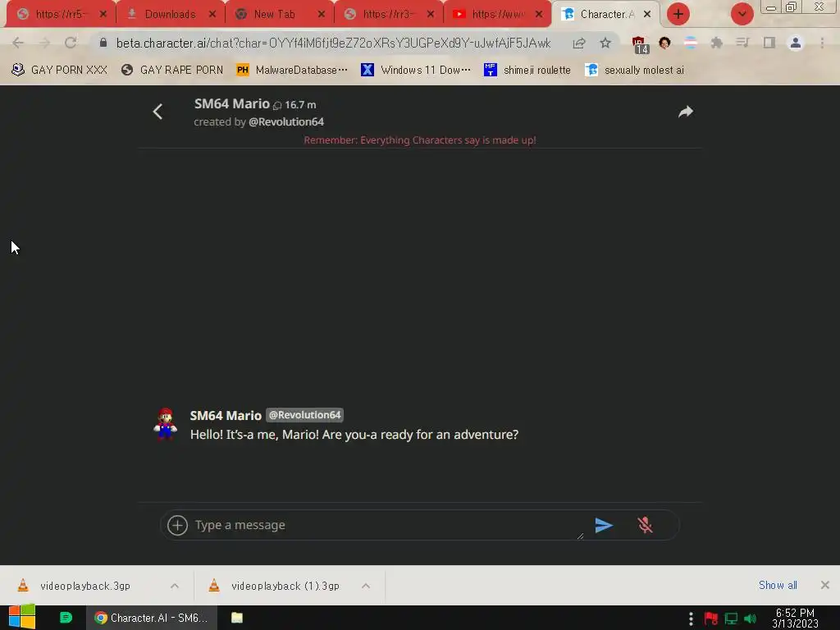
Task: Close the New Tab tab
Action: click(322, 14)
